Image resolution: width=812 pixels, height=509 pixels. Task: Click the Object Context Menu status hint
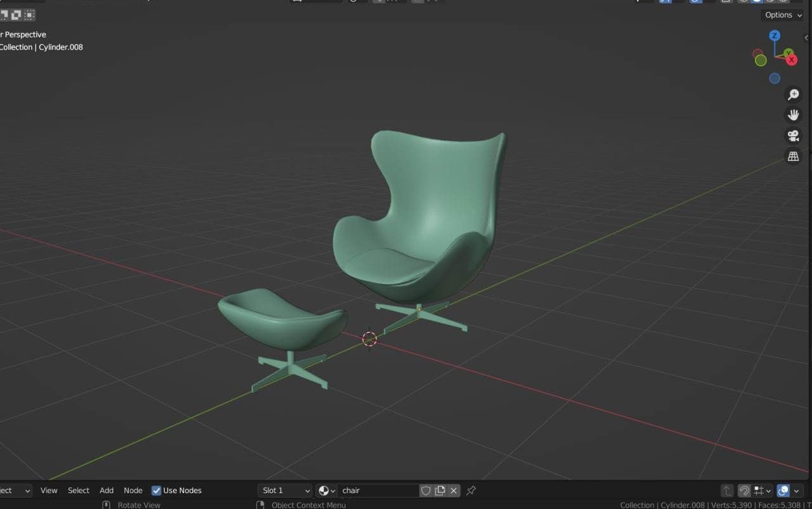pos(308,505)
